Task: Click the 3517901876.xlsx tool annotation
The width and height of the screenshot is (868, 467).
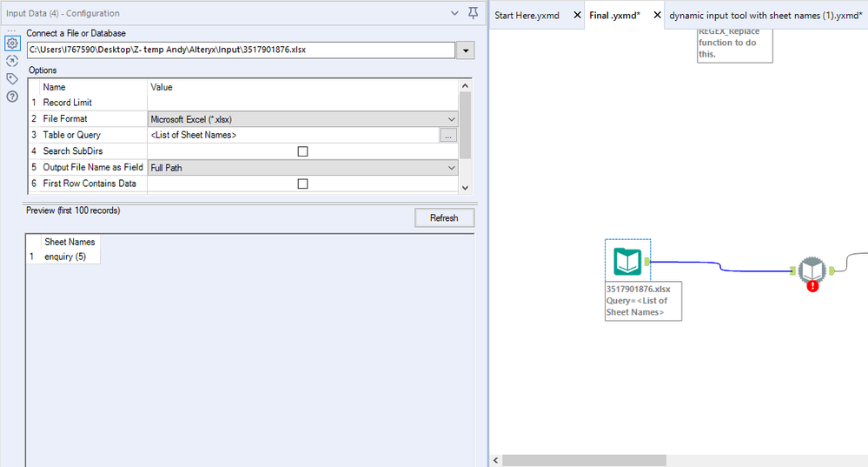Action: (x=643, y=301)
